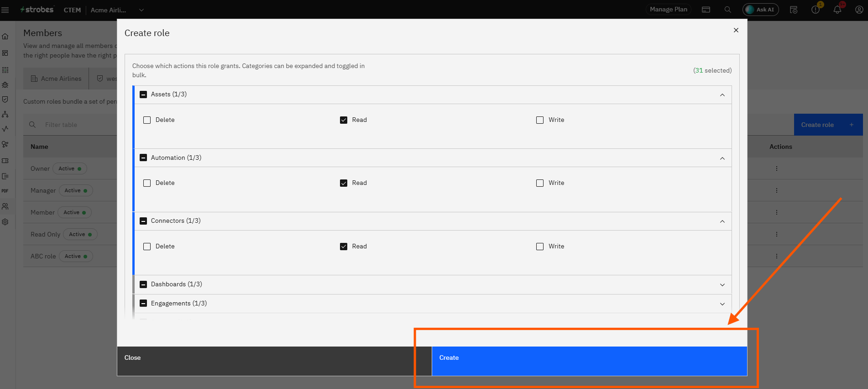Viewport: 868px width, 389px height.
Task: Open the Acme Airli... organization dropdown
Action: [117, 10]
